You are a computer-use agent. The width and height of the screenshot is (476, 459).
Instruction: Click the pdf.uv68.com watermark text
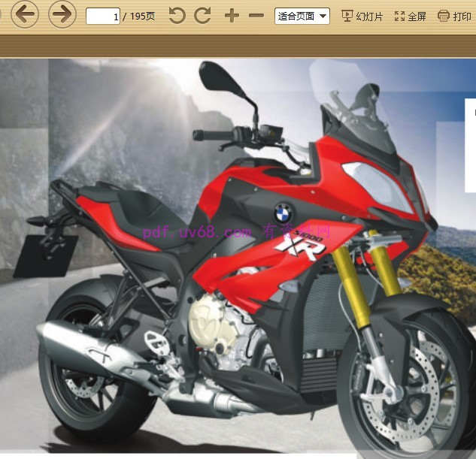(x=198, y=232)
